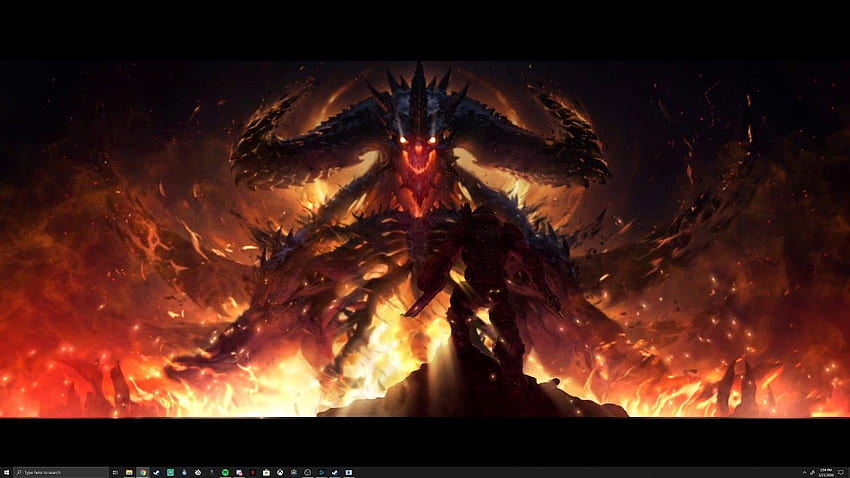850x478 pixels.
Task: Open the blue water-drop app on taskbar
Action: click(x=184, y=473)
